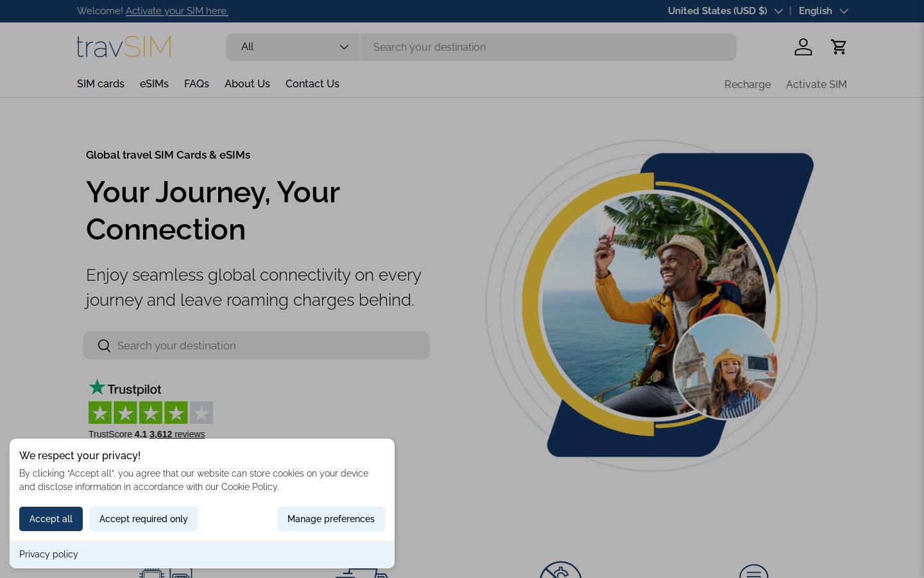Click the hero traveler selfie image
This screenshot has width=924, height=578.
point(651,306)
